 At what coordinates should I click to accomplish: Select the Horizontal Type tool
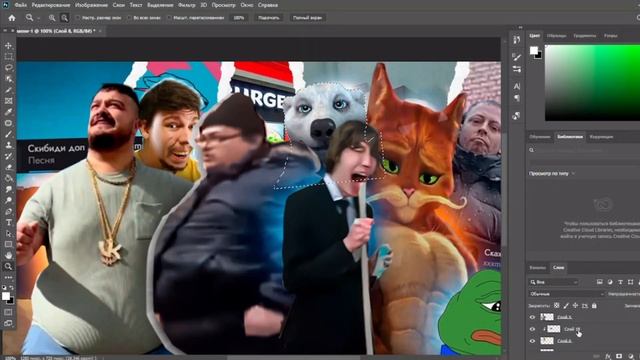point(9,222)
